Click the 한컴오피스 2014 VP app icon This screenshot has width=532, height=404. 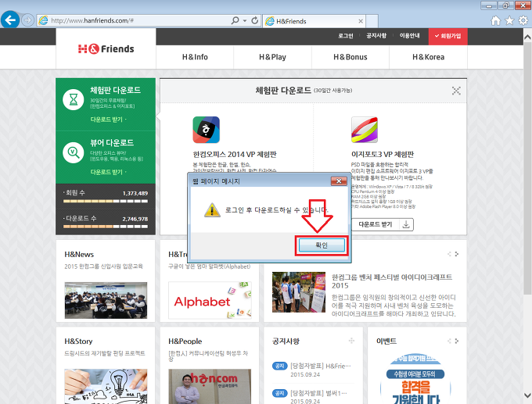(207, 130)
